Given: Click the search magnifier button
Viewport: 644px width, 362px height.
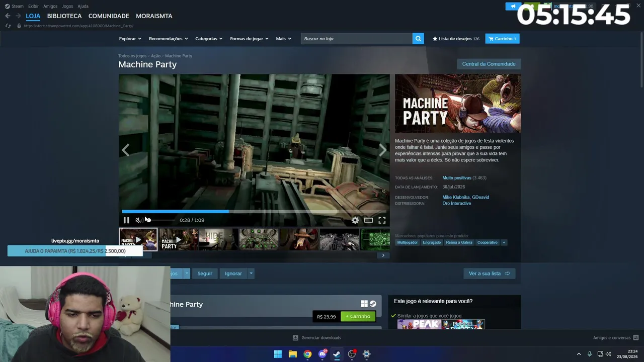Looking at the screenshot, I should [x=418, y=39].
